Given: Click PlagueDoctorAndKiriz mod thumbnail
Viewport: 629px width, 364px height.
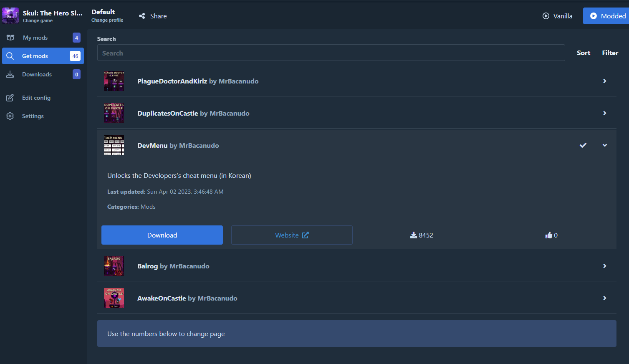Looking at the screenshot, I should click(114, 81).
